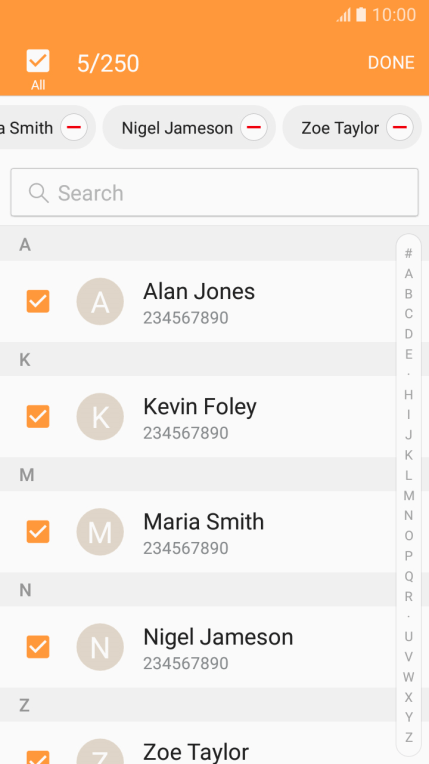Uncheck Nigel Jameson contact checkbox
The width and height of the screenshot is (429, 764).
tap(38, 647)
